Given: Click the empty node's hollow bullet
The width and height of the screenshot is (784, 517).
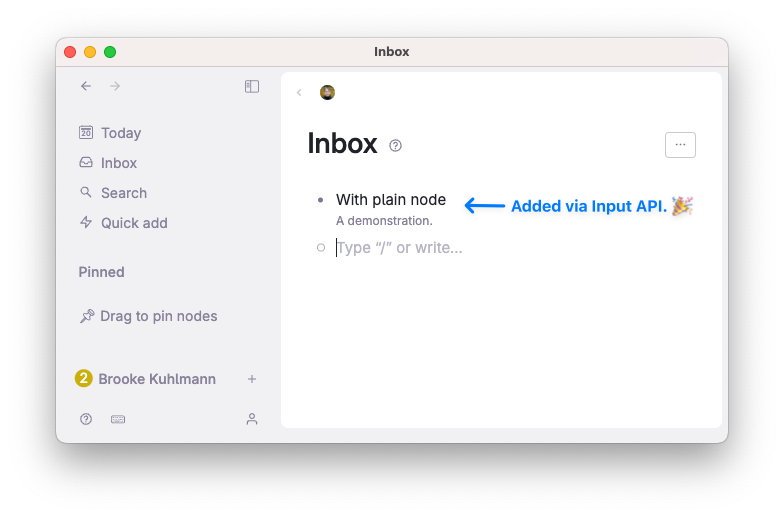Looking at the screenshot, I should click(x=321, y=248).
